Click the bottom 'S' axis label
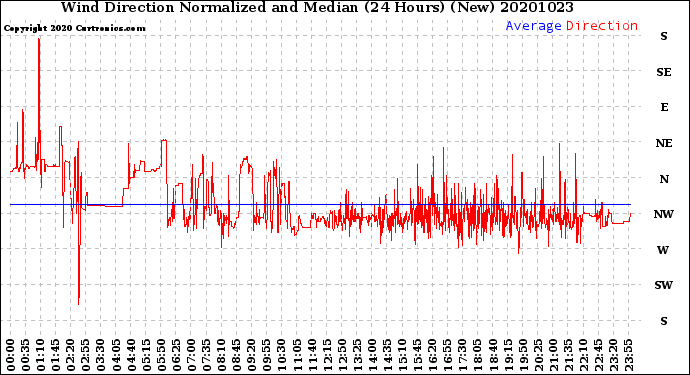 (664, 321)
